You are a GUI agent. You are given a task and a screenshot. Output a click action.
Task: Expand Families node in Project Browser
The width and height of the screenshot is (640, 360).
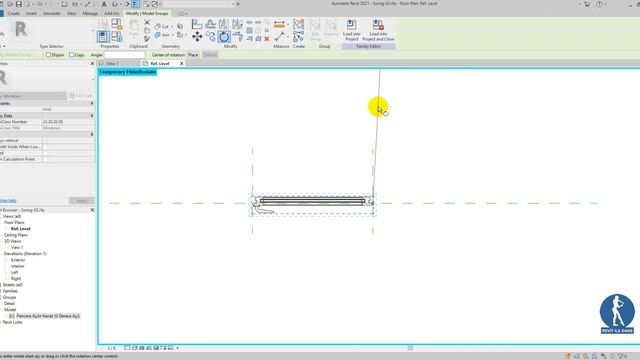click(1, 291)
